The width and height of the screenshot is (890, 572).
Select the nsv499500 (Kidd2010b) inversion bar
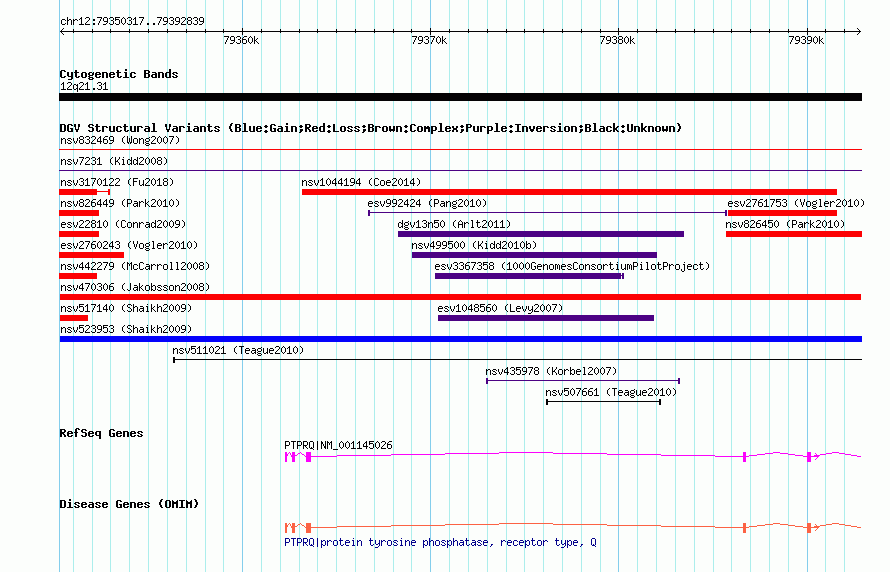pos(534,255)
